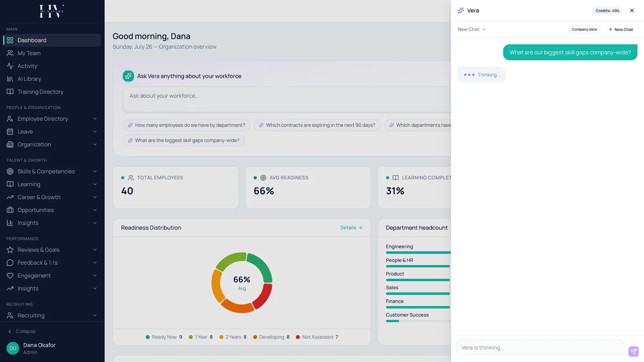Click the readiness donut chart
The height and width of the screenshot is (362, 644).
click(x=242, y=283)
